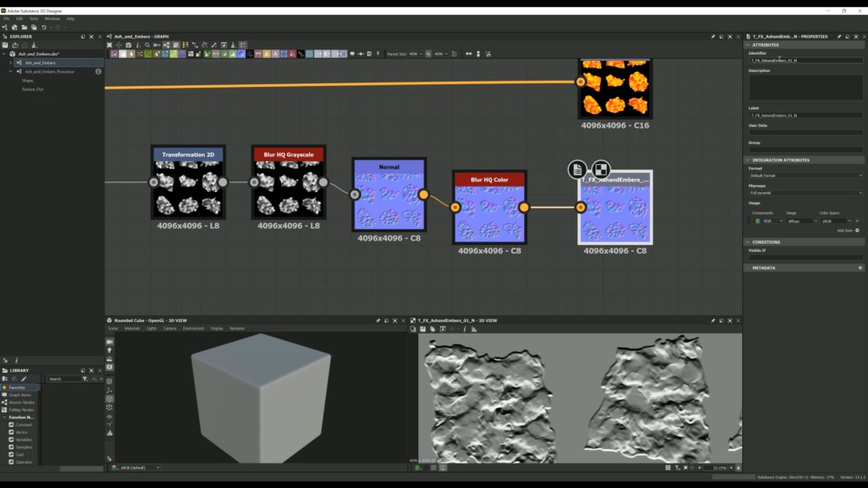Toggle lock icon at 2D View bottom right
The width and height of the screenshot is (868, 488).
click(x=738, y=468)
